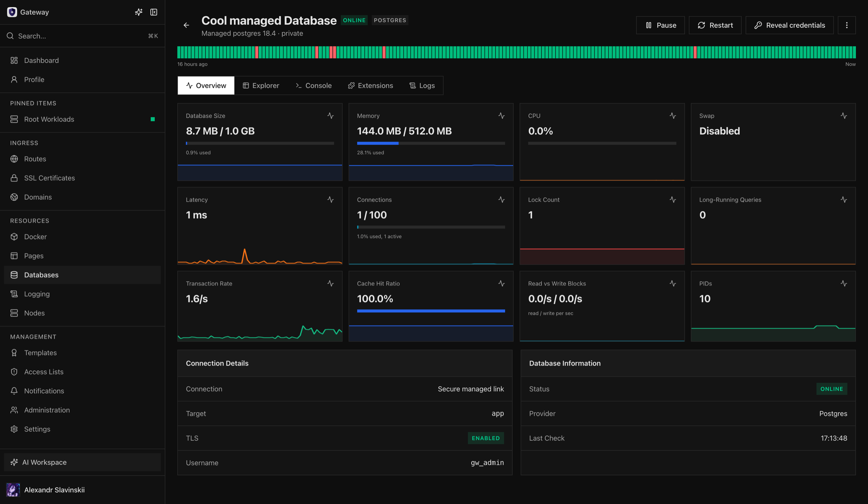Open Alexandr Slavinskii user profile

pyautogui.click(x=82, y=490)
